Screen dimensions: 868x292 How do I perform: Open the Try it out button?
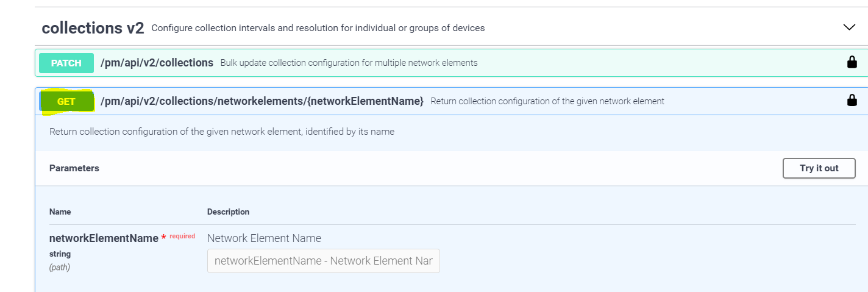tap(819, 168)
